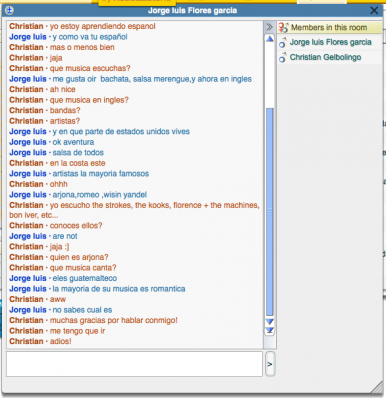Click the message input field
The height and width of the screenshot is (400, 386).
tap(134, 364)
